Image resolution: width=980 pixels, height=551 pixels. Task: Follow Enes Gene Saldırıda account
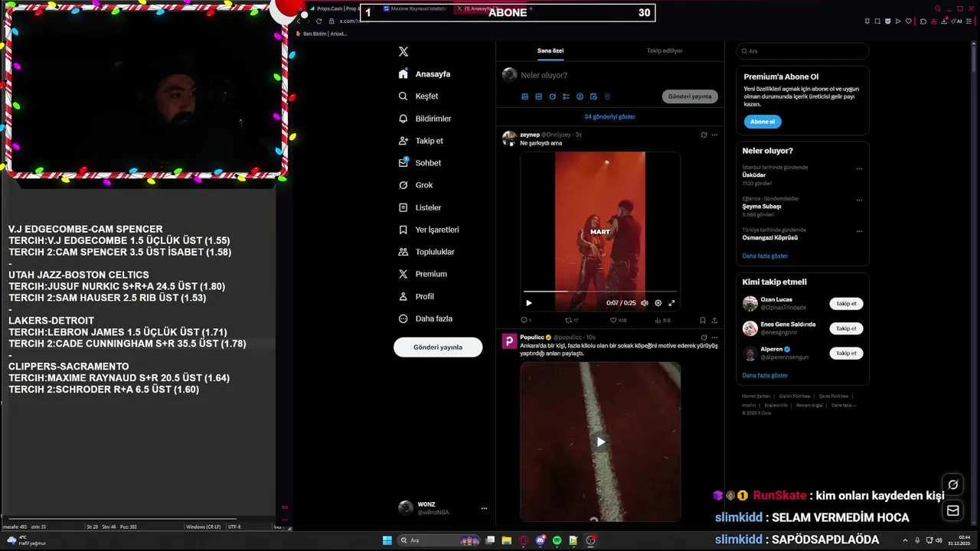(846, 328)
